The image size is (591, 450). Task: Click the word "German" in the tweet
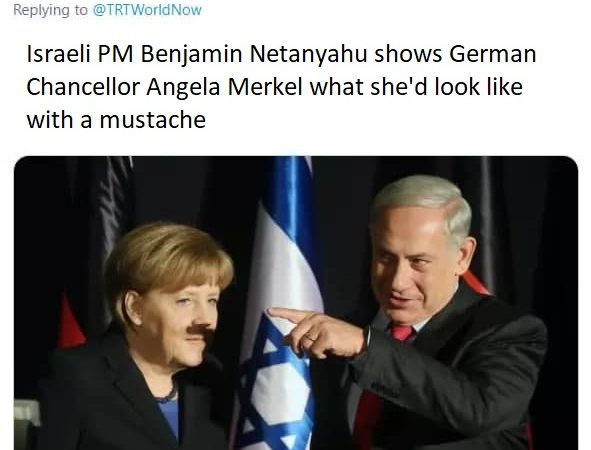(492, 54)
